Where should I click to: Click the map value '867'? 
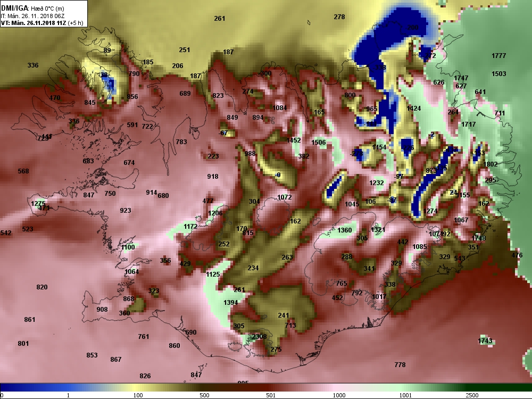coord(116,359)
